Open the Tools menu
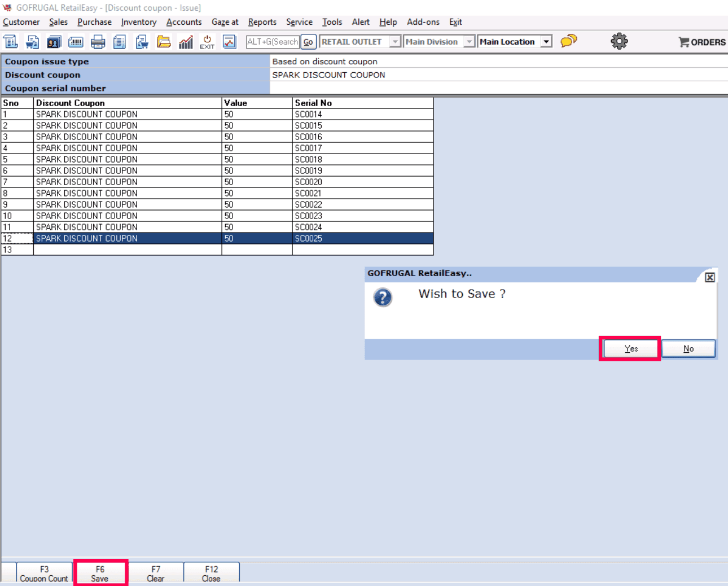This screenshot has width=728, height=586. tap(332, 22)
